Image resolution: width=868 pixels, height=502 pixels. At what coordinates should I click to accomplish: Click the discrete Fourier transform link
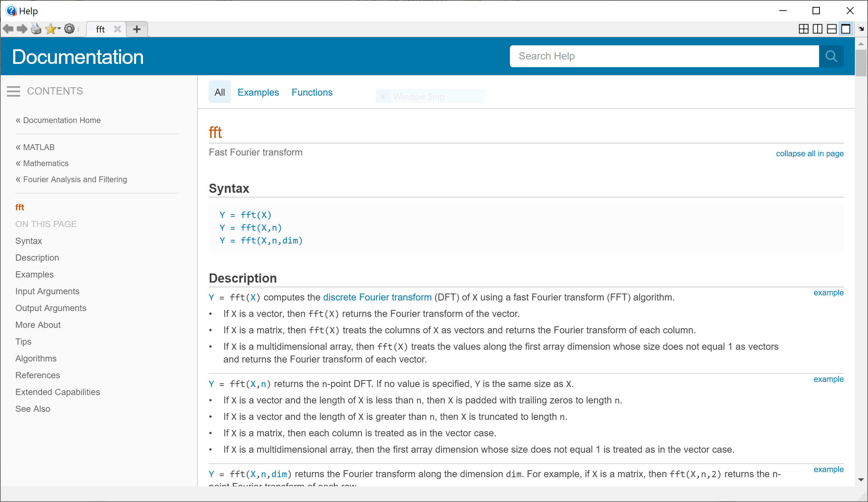point(377,298)
